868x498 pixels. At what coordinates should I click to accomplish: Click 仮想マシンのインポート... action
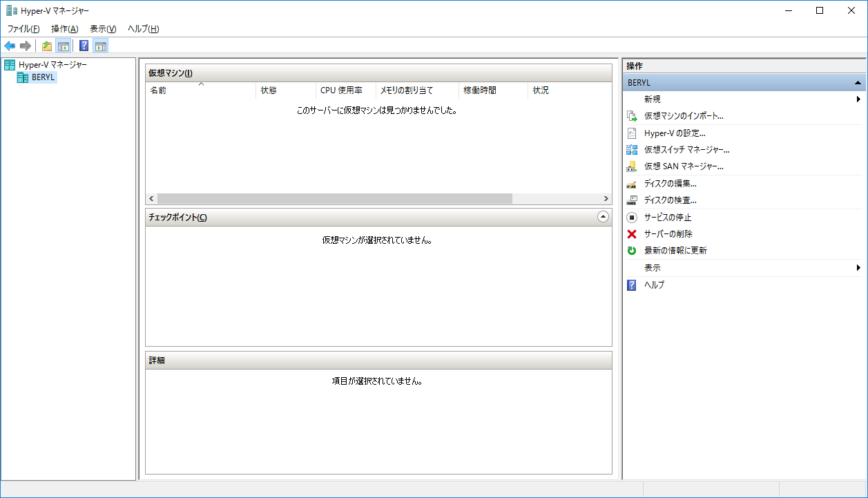coord(684,116)
